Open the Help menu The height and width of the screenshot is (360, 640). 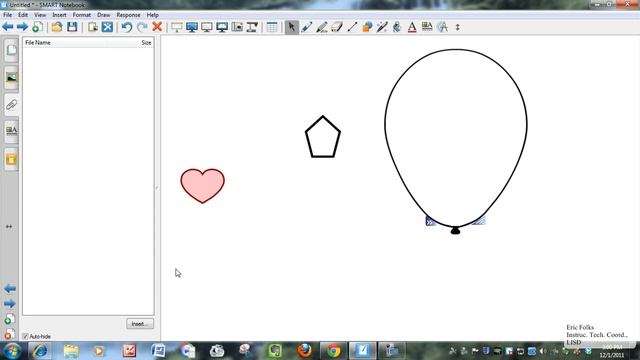[153, 15]
